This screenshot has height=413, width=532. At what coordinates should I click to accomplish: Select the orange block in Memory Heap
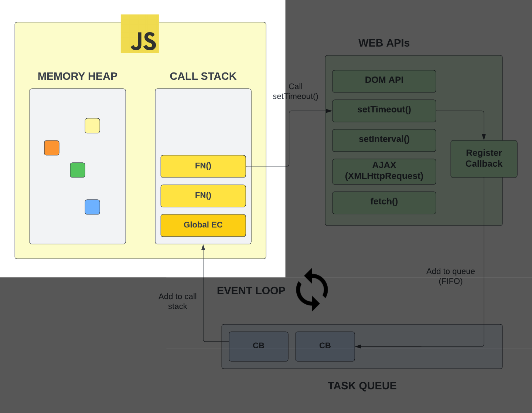coord(51,148)
